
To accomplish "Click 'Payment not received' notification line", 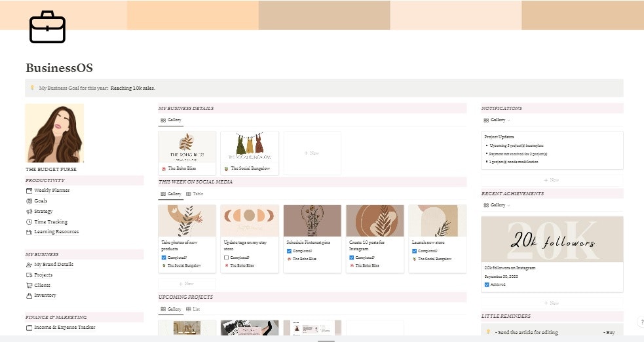I will coord(518,154).
